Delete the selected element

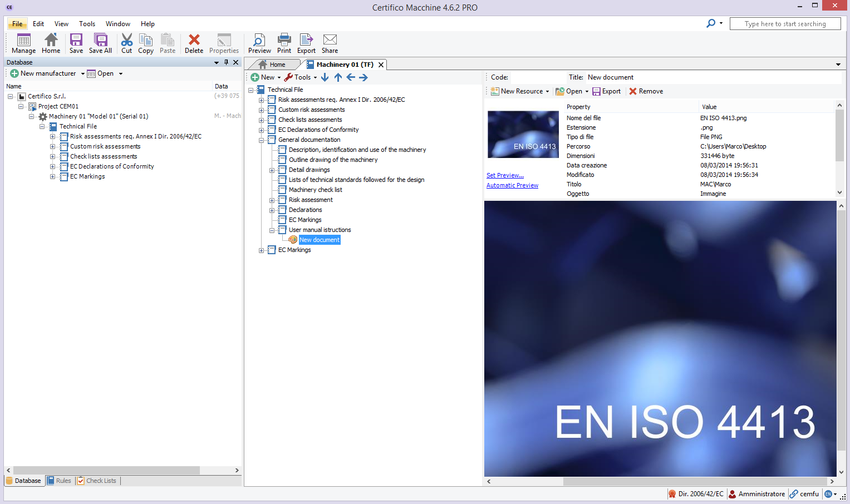click(194, 43)
